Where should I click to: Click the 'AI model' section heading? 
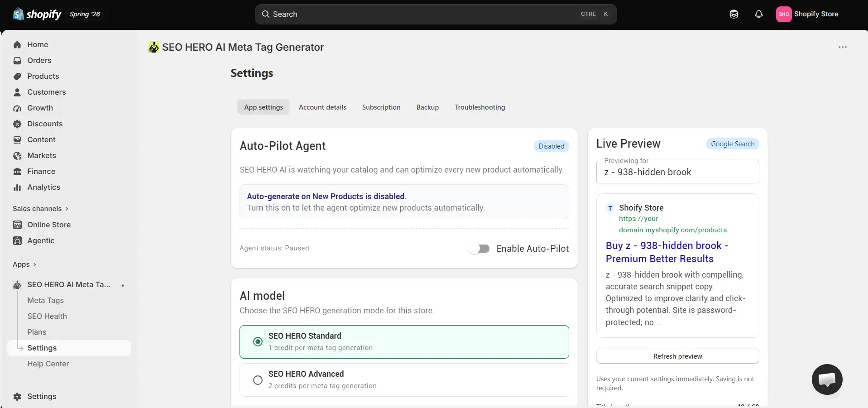click(x=262, y=296)
